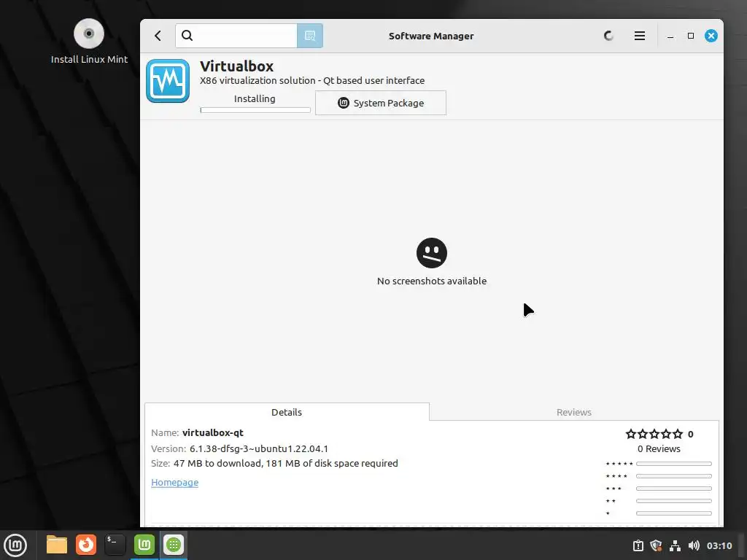Click the three-star rating bar
This screenshot has height=560, width=747.
[x=673, y=489]
